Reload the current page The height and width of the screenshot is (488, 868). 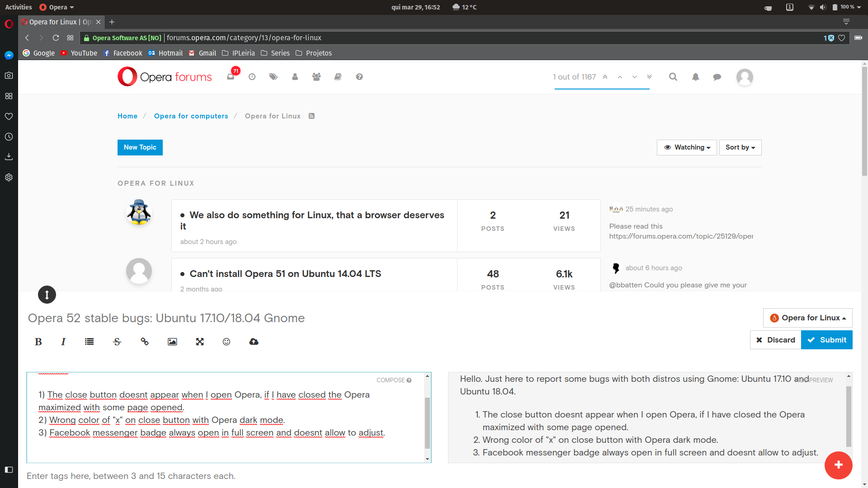56,38
